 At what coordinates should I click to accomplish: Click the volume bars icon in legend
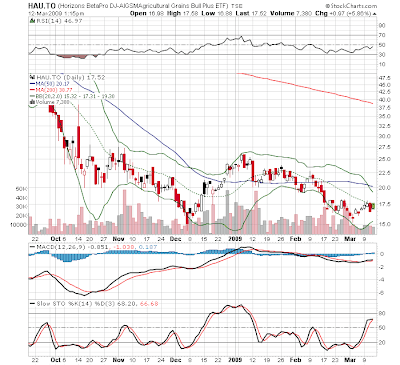(32, 102)
